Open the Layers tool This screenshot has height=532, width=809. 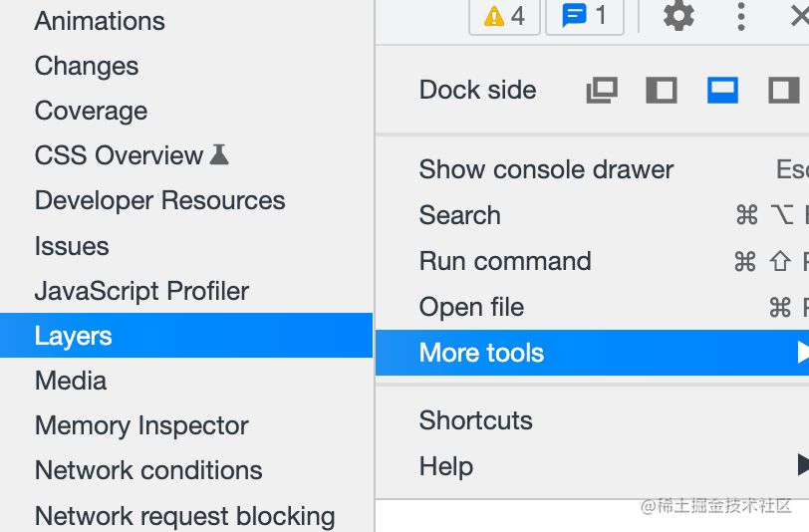coord(74,336)
